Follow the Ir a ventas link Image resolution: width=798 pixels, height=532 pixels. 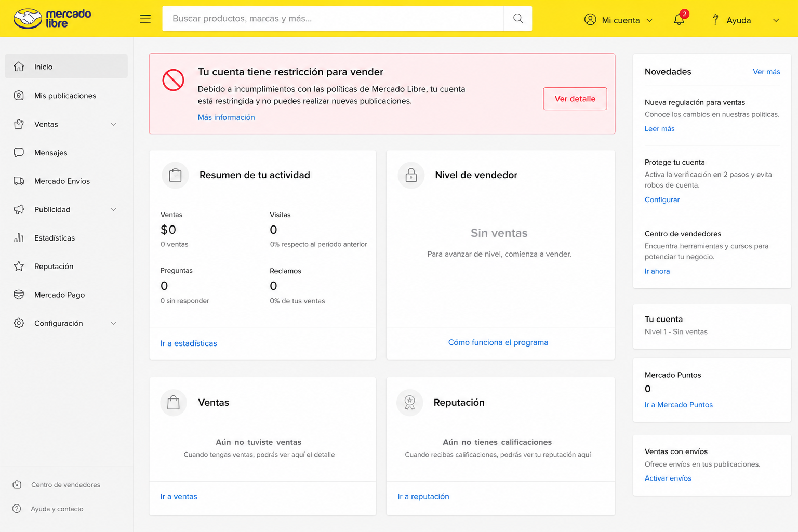(x=179, y=497)
